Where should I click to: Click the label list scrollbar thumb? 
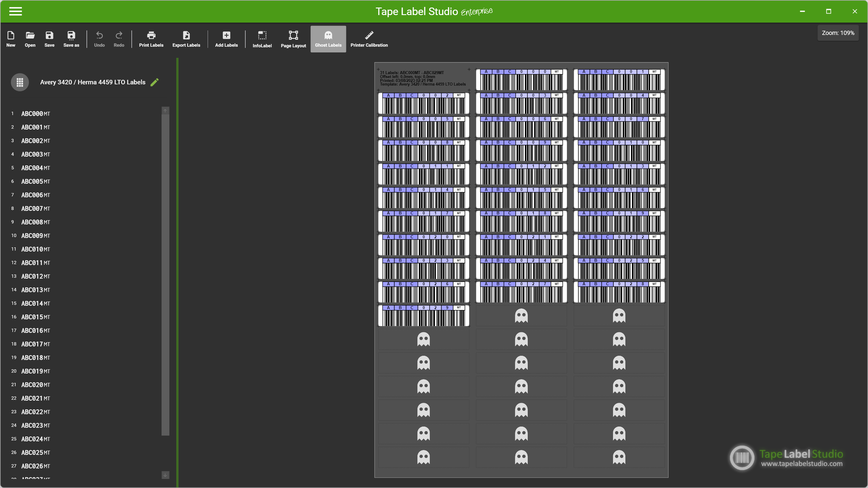[x=165, y=275]
